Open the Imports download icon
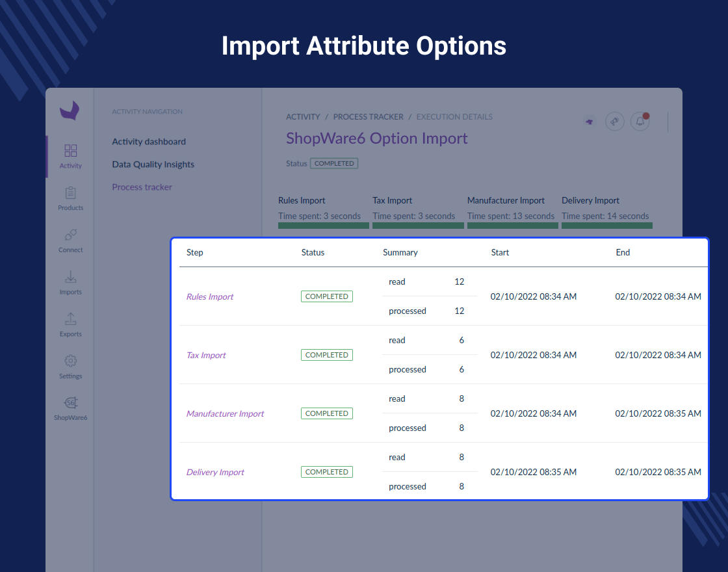 (x=71, y=277)
